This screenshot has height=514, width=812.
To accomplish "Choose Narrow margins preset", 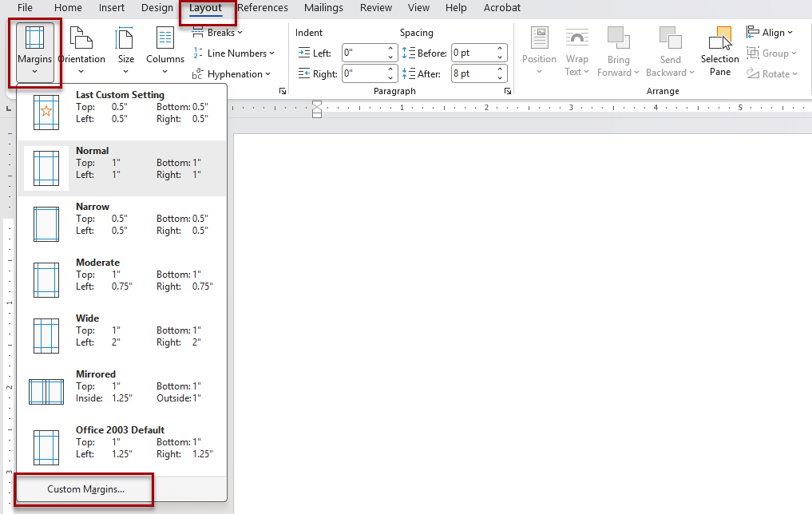I will 121,223.
